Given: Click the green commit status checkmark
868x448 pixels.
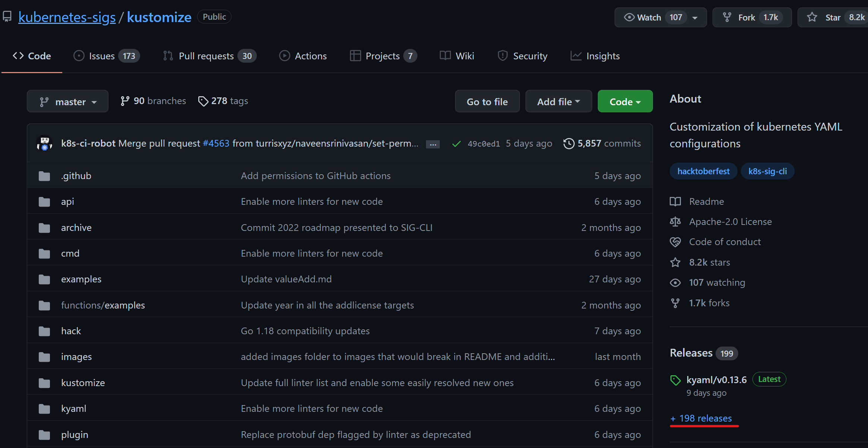Looking at the screenshot, I should (x=456, y=144).
